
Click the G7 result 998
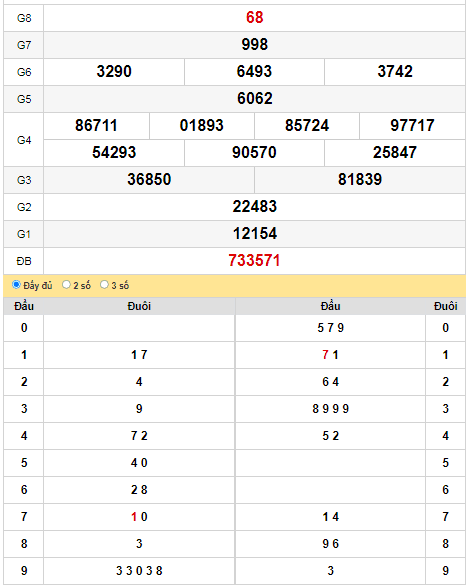[255, 45]
